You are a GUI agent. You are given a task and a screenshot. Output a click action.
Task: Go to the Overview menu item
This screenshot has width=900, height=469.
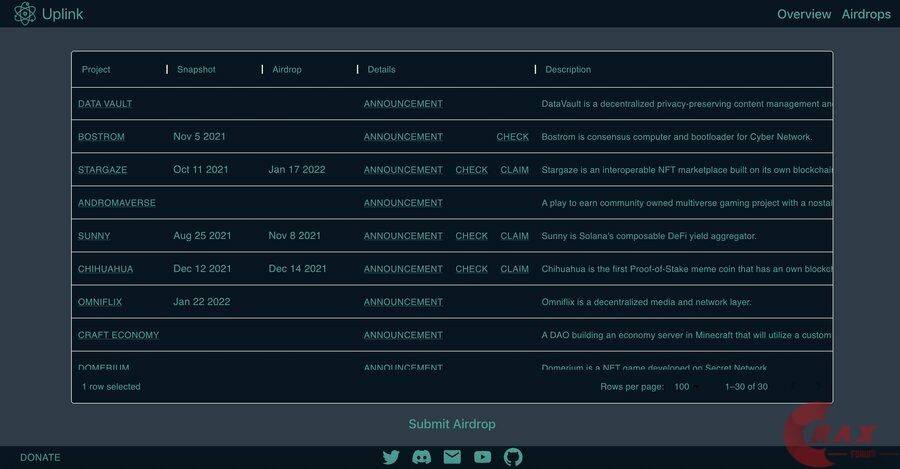tap(804, 14)
